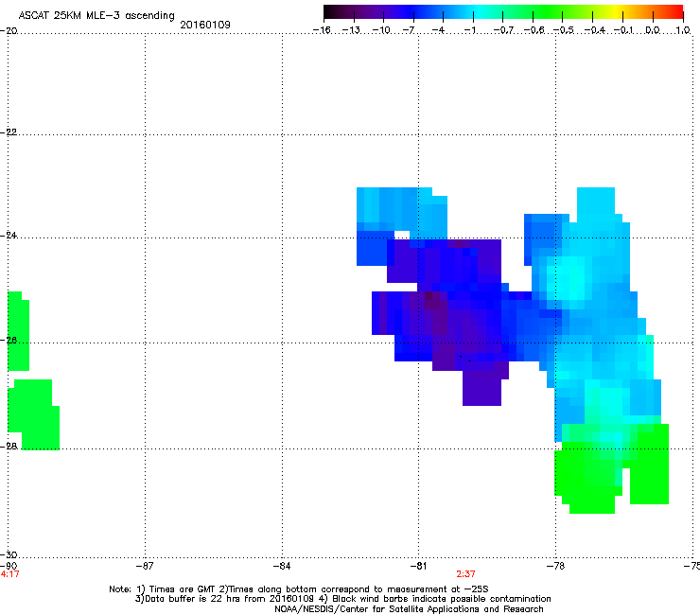700x615 pixels.
Task: Click the '-4' label on the color scale
Action: [438, 30]
